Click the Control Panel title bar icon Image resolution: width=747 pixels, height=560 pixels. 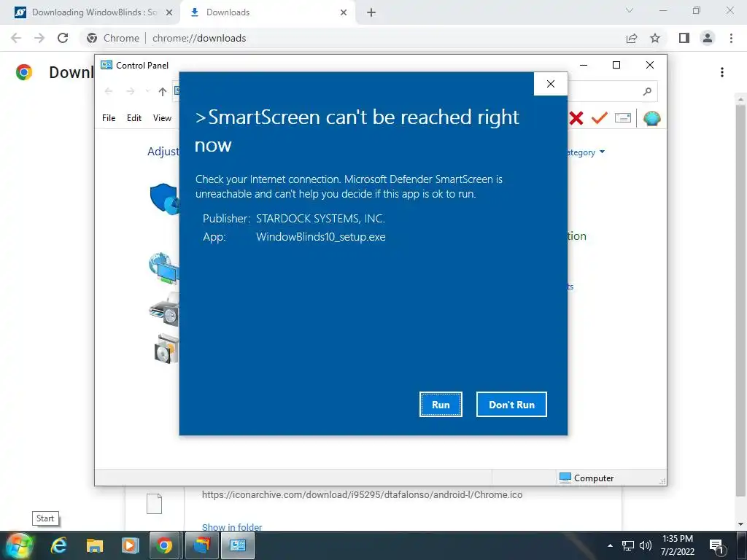[x=107, y=65]
